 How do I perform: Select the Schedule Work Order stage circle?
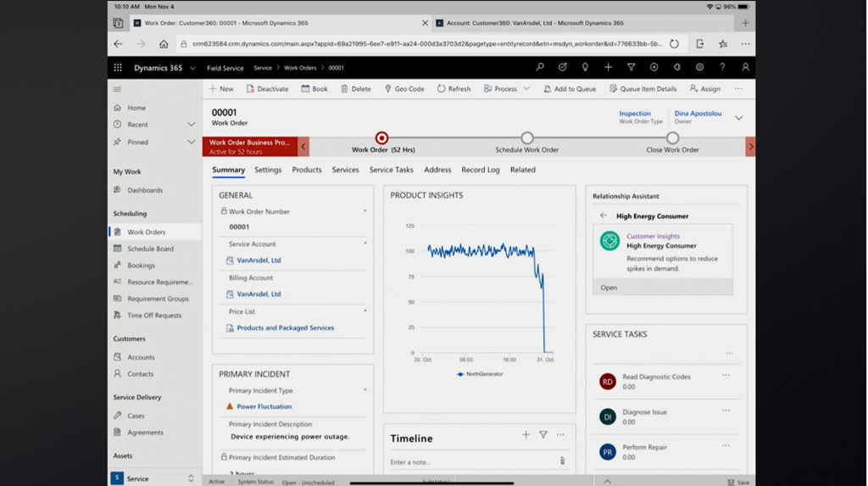point(527,138)
